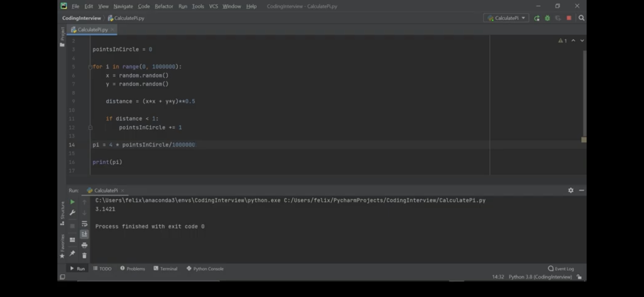Click CodingInterview in the breadcrumb bar

pyautogui.click(x=81, y=18)
